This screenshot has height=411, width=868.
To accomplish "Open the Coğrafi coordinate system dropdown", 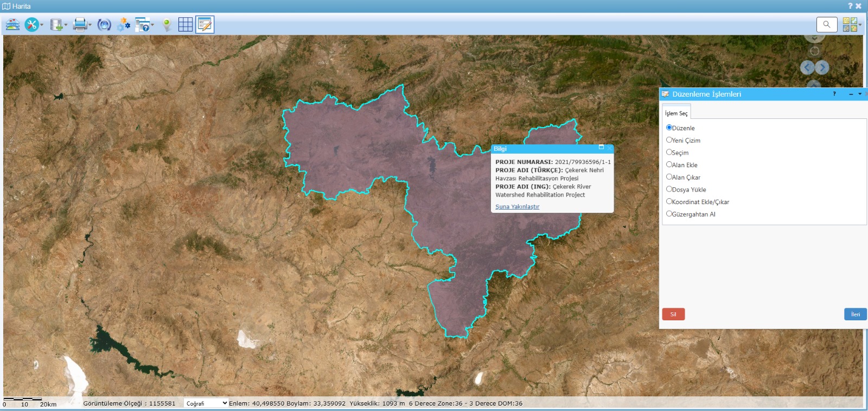I will (x=206, y=403).
